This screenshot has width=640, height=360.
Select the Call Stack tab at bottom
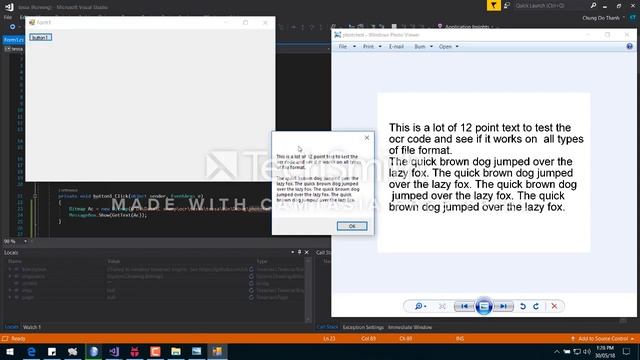pyautogui.click(x=327, y=327)
